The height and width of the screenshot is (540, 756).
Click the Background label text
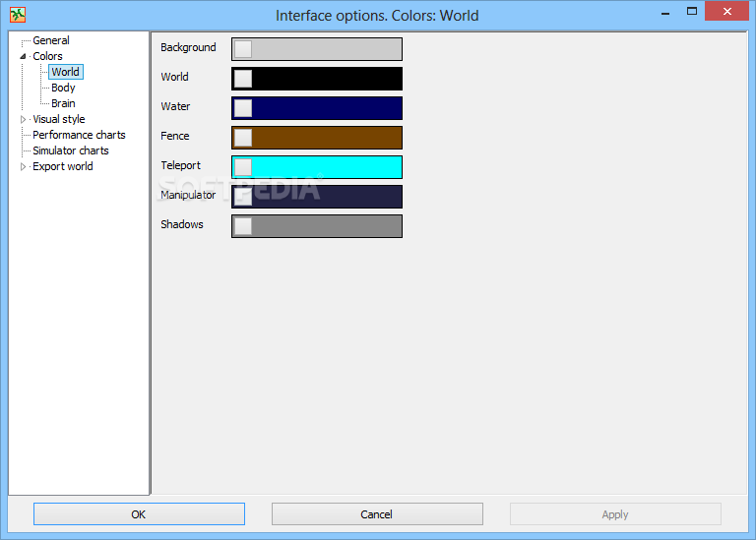coord(188,47)
